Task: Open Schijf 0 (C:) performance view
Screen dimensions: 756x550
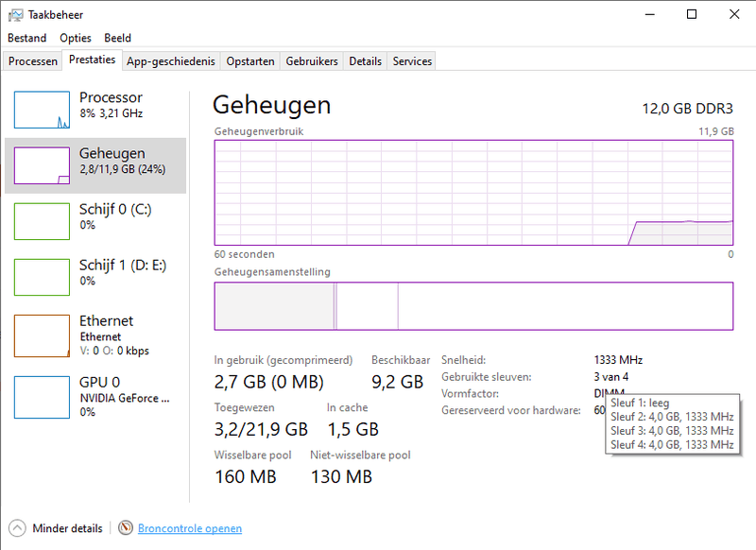Action: 94,217
